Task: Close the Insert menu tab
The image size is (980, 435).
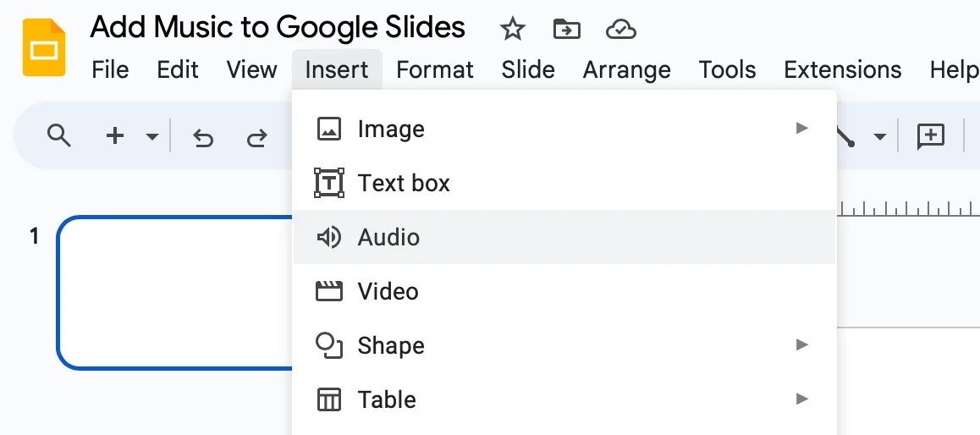Action: pyautogui.click(x=337, y=69)
